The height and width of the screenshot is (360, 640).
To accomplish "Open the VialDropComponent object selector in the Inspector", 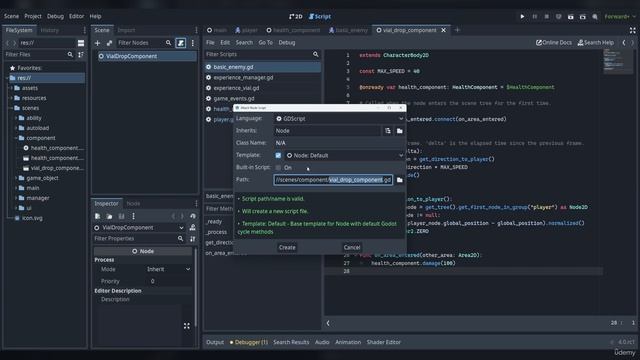I will (x=139, y=228).
